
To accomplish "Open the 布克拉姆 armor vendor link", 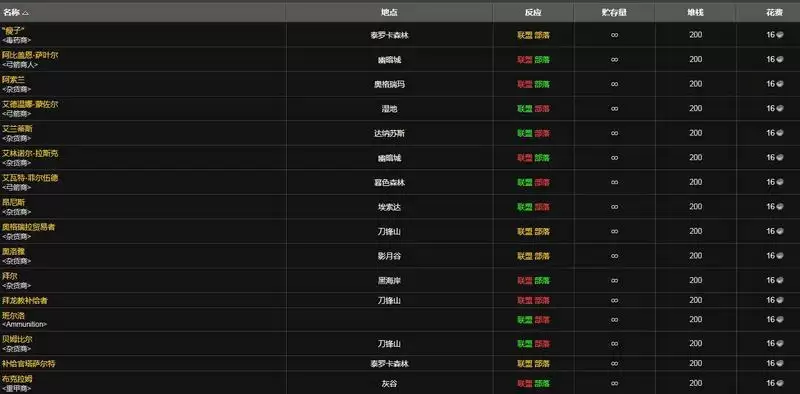I will [x=17, y=379].
